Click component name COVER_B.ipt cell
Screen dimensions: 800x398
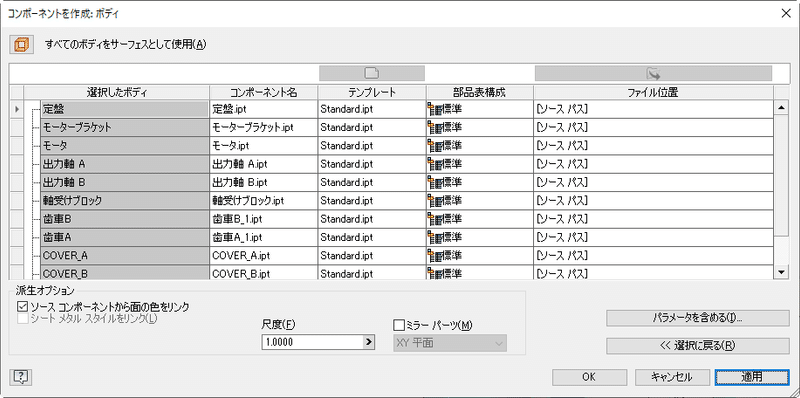(x=264, y=272)
